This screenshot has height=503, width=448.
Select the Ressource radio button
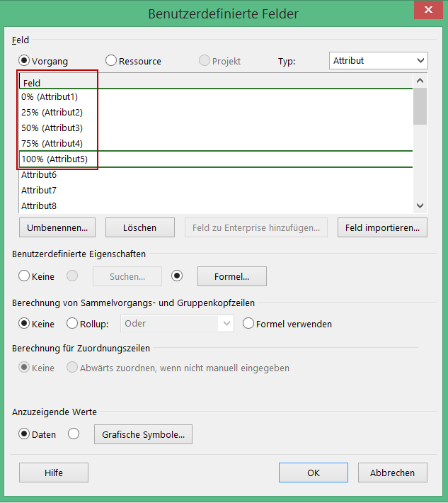(x=111, y=61)
